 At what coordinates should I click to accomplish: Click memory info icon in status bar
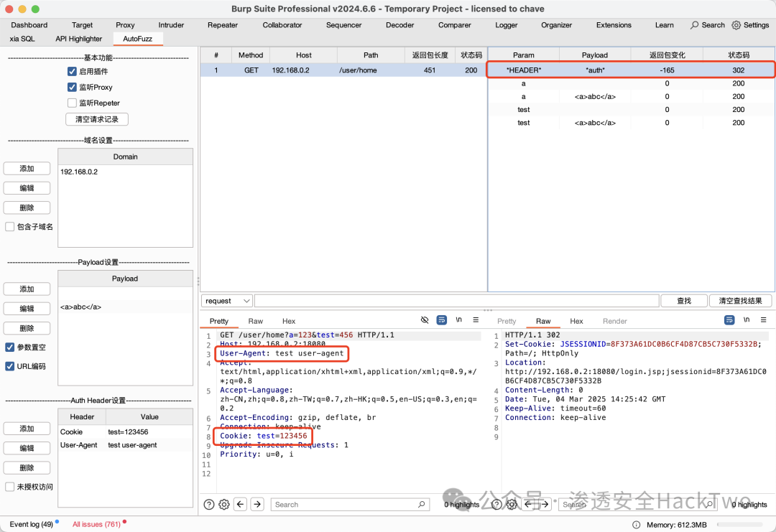click(x=636, y=525)
